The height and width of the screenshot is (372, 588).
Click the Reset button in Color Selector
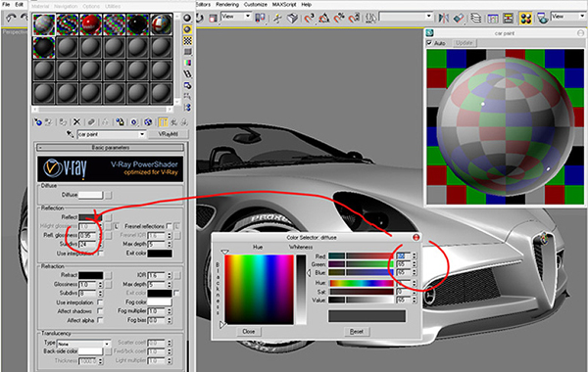357,331
